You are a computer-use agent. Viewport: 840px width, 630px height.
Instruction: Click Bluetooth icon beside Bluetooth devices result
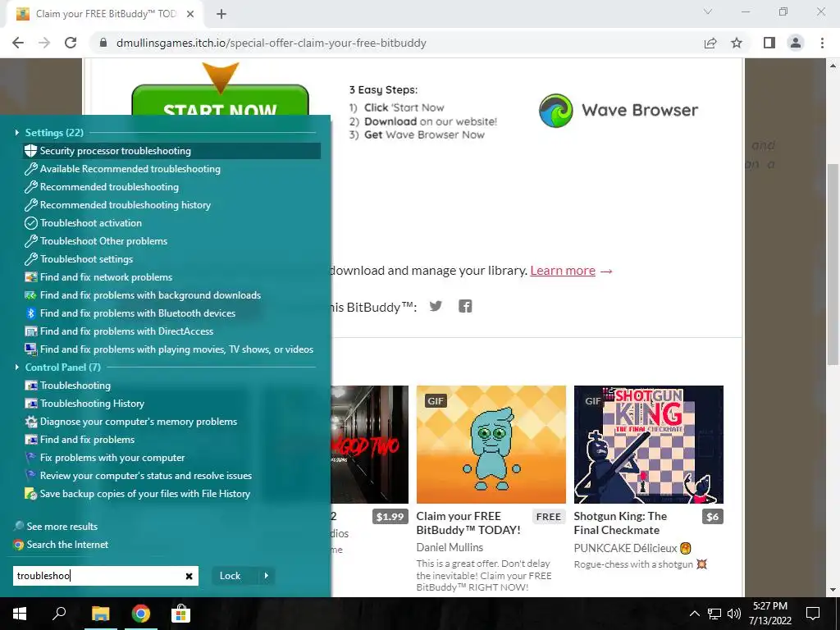point(30,313)
